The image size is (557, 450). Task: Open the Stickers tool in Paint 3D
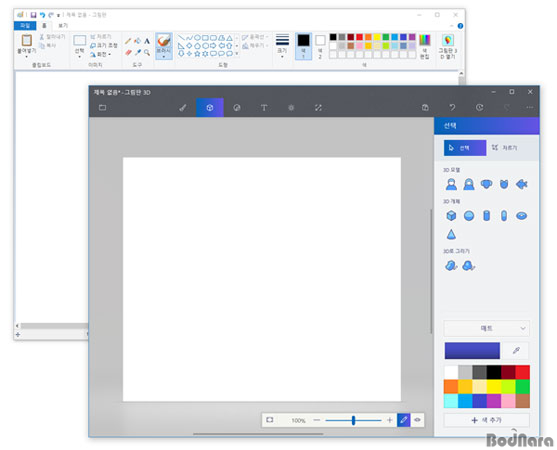[237, 108]
